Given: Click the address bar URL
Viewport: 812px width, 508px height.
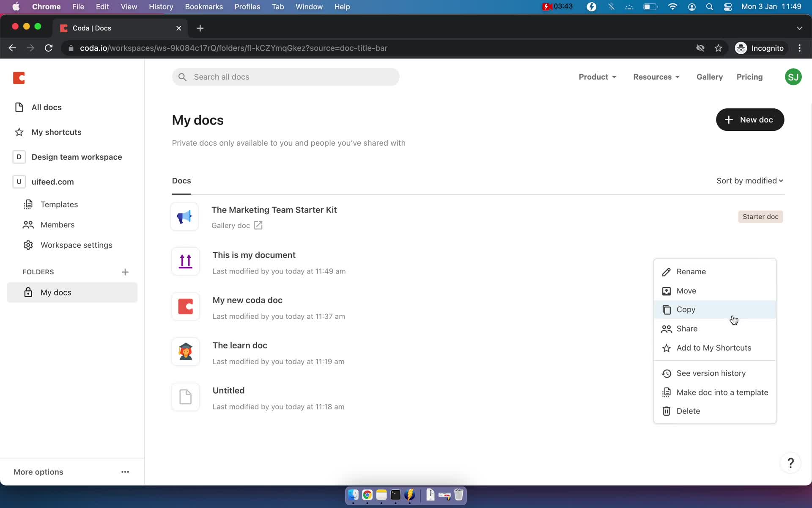Looking at the screenshot, I should [233, 48].
